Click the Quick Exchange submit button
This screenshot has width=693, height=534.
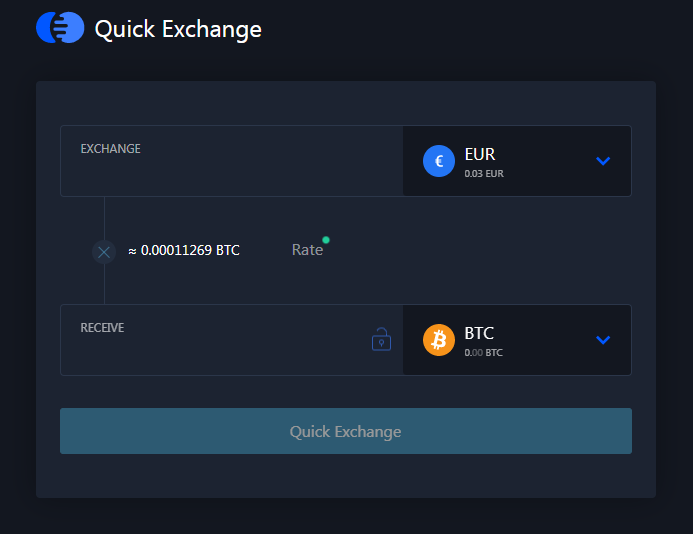(x=346, y=431)
